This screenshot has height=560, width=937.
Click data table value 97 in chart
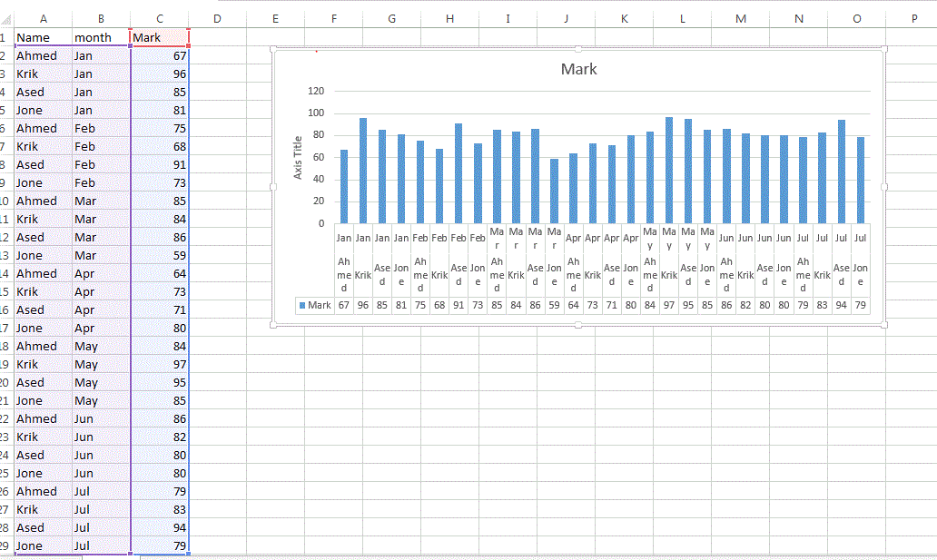[x=668, y=305]
